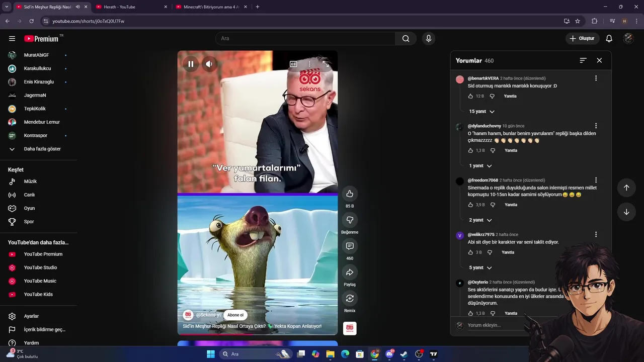Close the Yorumlar comments panel
This screenshot has width=644, height=362.
coord(599,60)
